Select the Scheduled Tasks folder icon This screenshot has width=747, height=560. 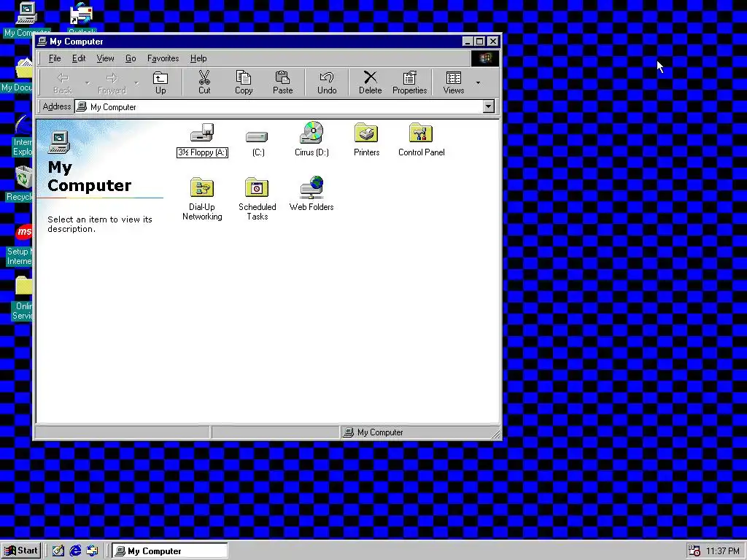coord(257,187)
